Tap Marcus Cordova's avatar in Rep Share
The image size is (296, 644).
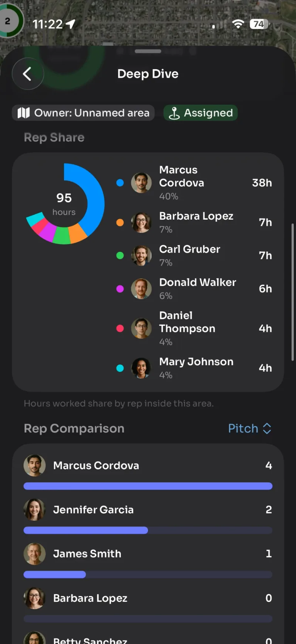pos(141,183)
